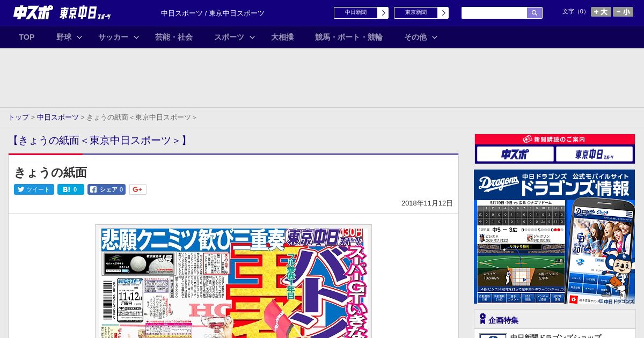Open the ドラゴンズ情報 mobile site banner

coord(554,237)
